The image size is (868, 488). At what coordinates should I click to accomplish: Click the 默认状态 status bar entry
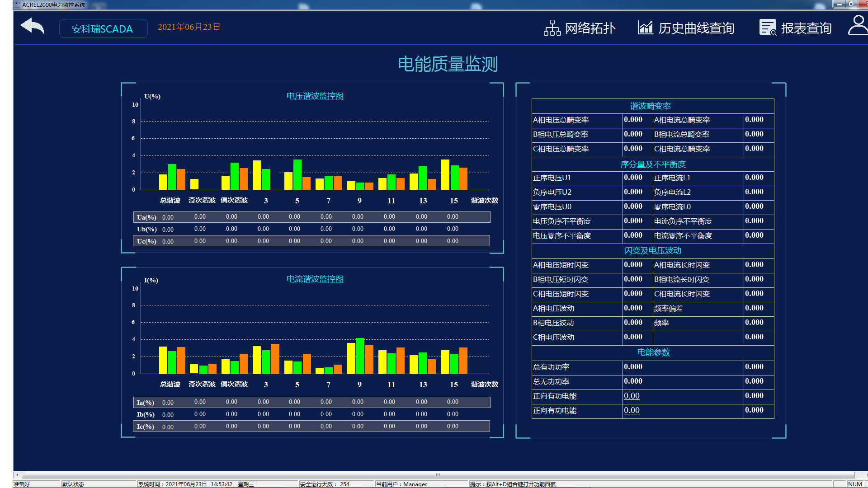pyautogui.click(x=73, y=484)
